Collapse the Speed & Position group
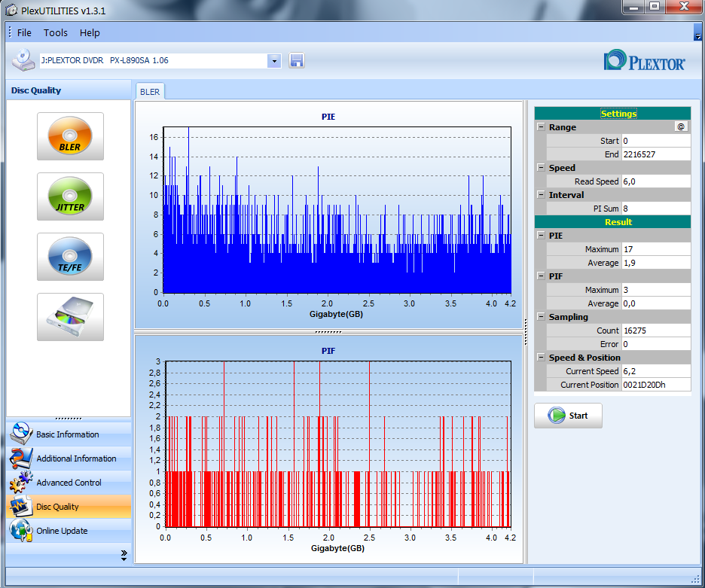 click(x=541, y=357)
